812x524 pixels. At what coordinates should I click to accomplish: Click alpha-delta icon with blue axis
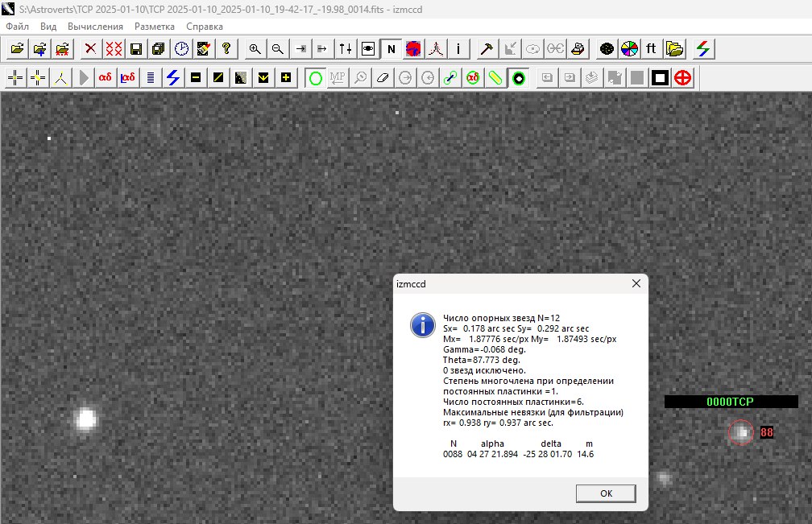coord(128,78)
